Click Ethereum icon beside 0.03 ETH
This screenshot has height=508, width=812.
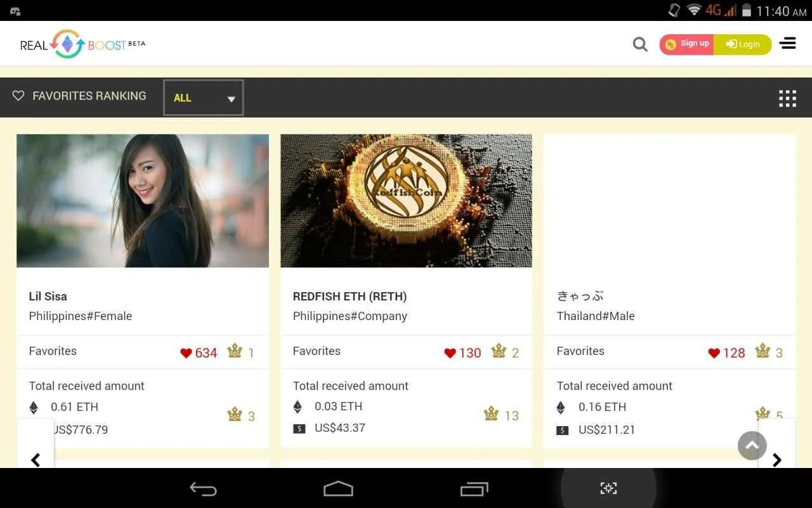[298, 406]
